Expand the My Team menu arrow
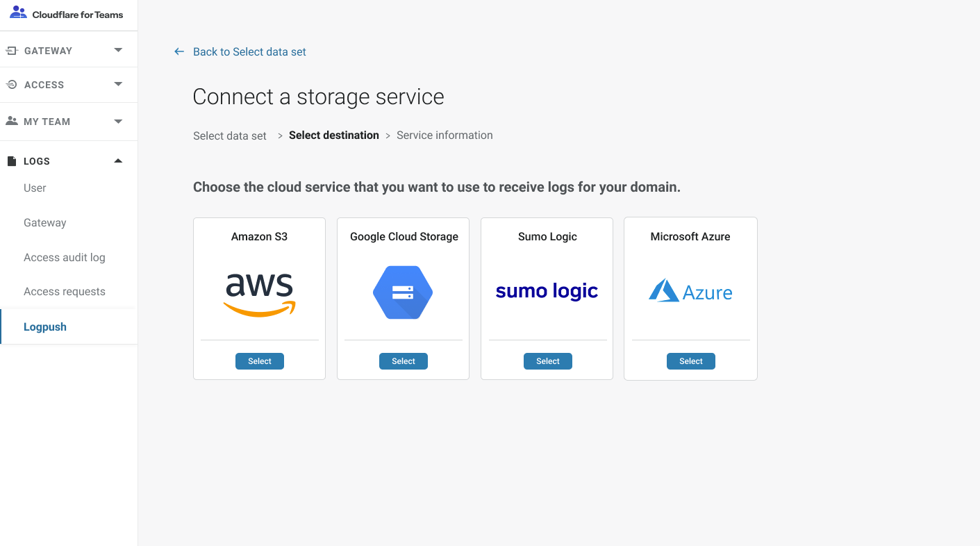This screenshot has width=980, height=546. pyautogui.click(x=118, y=121)
